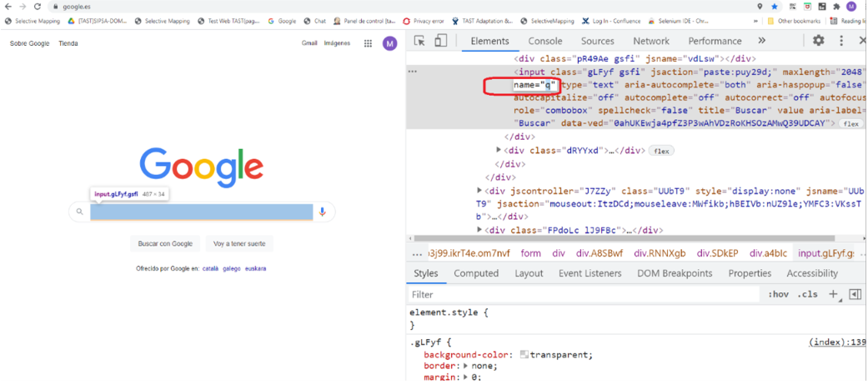Click the voice search microphone icon
868x389 pixels.
point(322,212)
